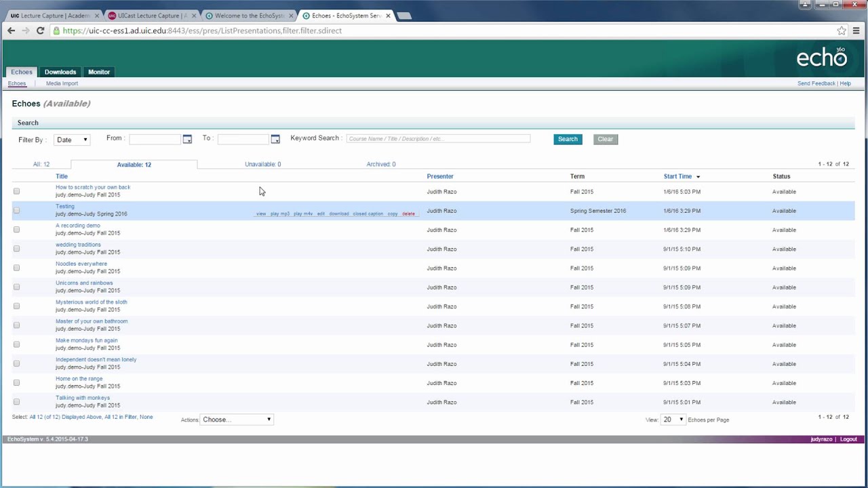Screen dimensions: 868x488
Task: Open the Actions Choose... dropdown
Action: [237, 420]
